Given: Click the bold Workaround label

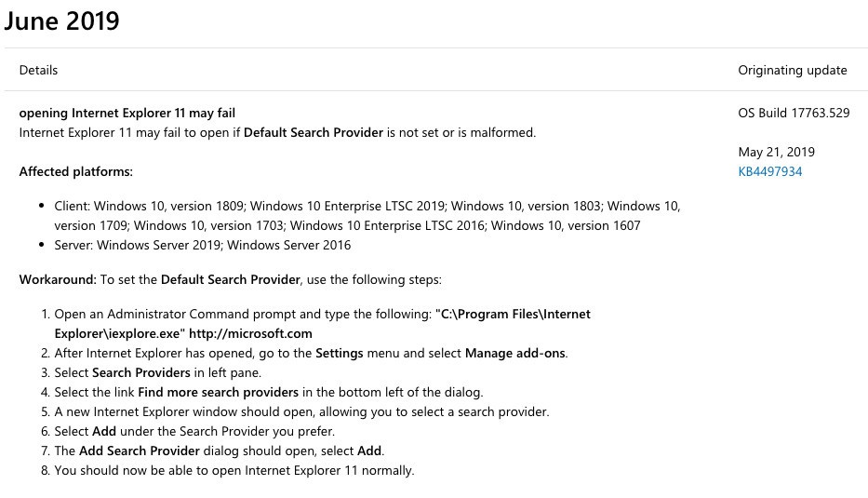Looking at the screenshot, I should click(58, 279).
